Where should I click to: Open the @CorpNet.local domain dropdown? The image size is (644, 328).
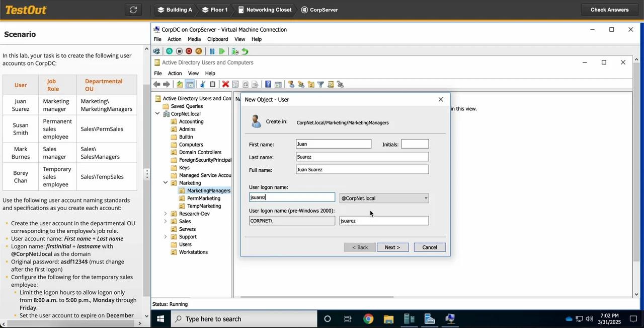click(426, 198)
